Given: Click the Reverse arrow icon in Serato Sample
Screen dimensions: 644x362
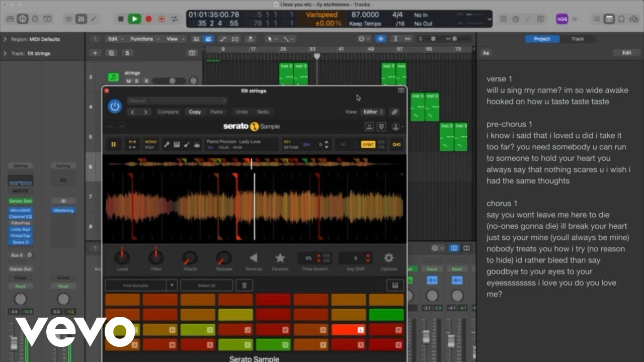Looking at the screenshot, I should (253, 258).
